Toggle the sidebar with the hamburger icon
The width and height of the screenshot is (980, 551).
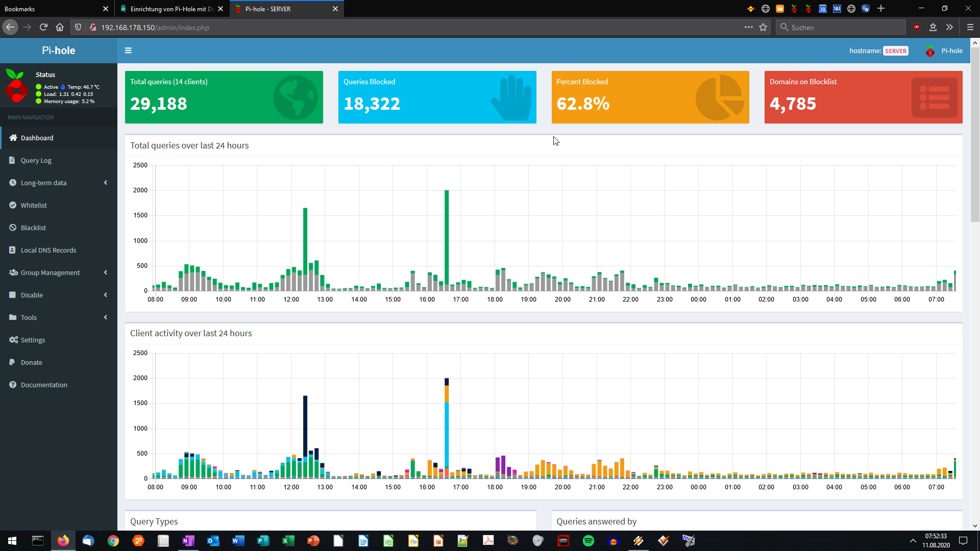(x=128, y=51)
